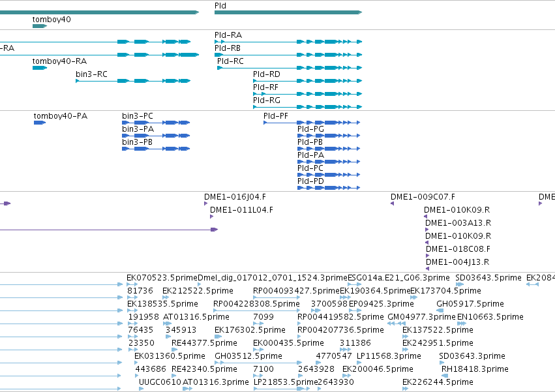The width and height of the screenshot is (555, 392).
Task: Click EST label EK070523.5prime
Action: (162, 278)
